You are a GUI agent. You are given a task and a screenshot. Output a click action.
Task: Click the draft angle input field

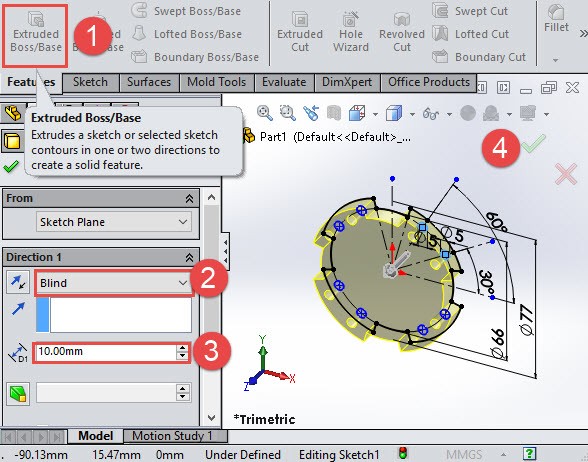tap(106, 393)
